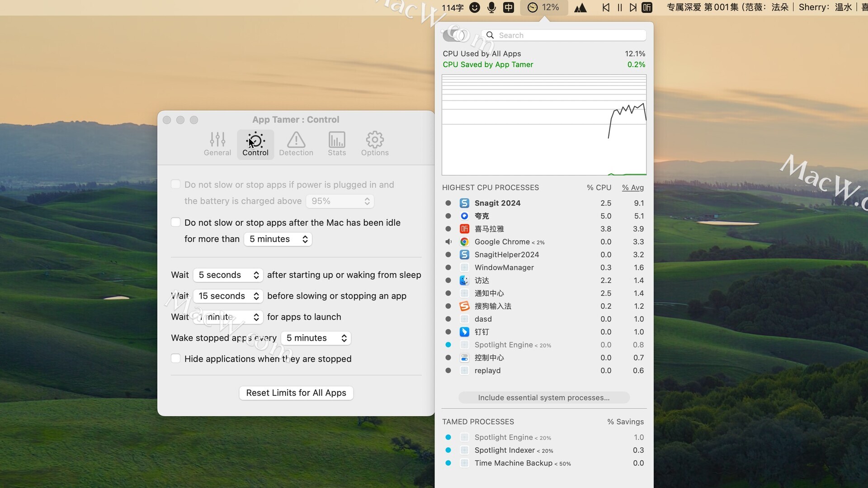This screenshot has width=868, height=488.
Task: Sort by the % CPU column header
Action: pyautogui.click(x=599, y=188)
